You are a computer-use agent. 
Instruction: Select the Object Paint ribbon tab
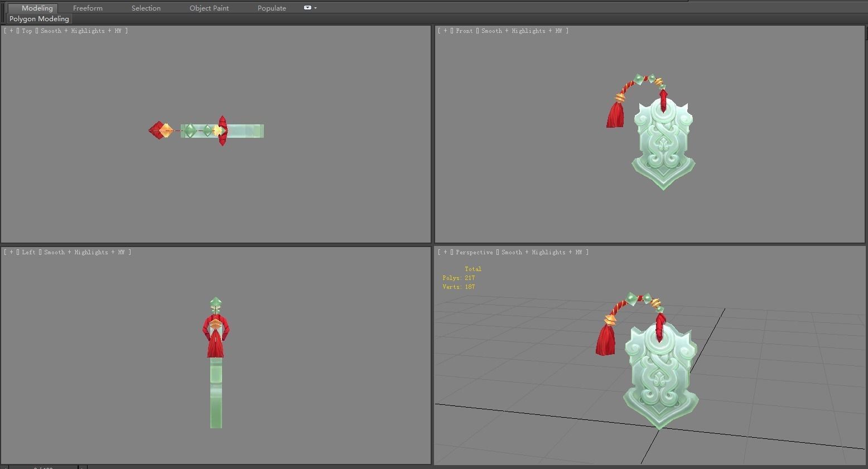[209, 8]
